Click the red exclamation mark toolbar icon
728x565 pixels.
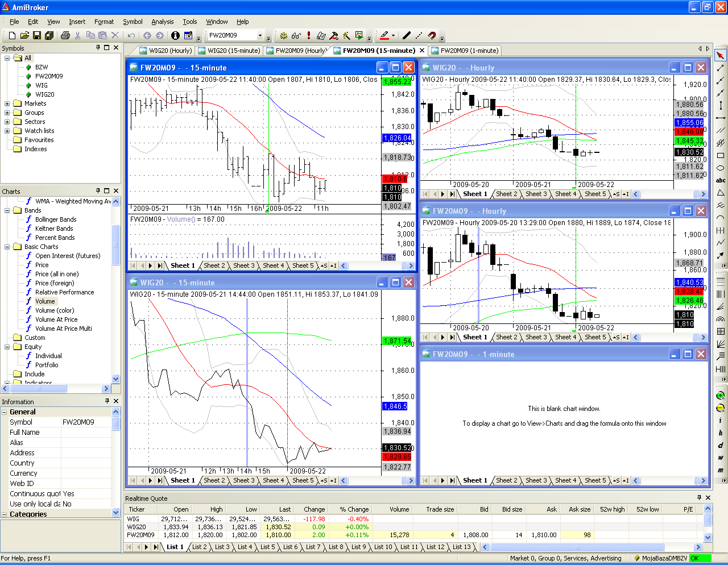point(309,35)
